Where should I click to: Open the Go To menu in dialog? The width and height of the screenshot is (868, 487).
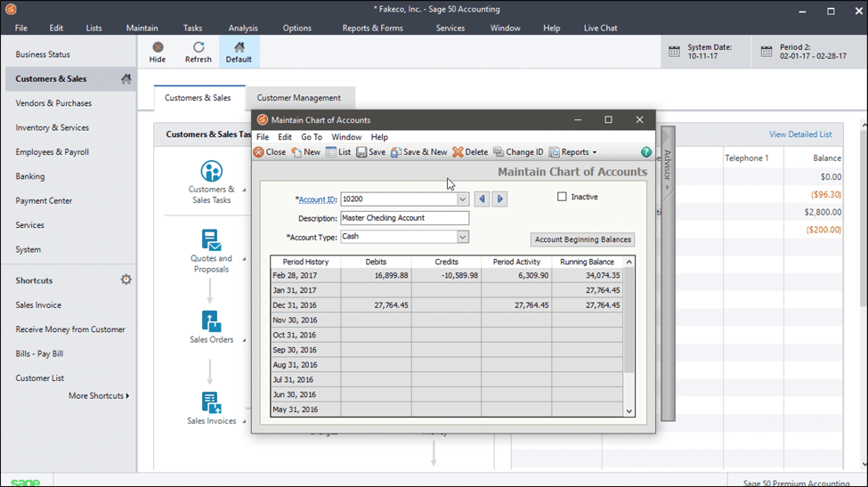tap(311, 137)
